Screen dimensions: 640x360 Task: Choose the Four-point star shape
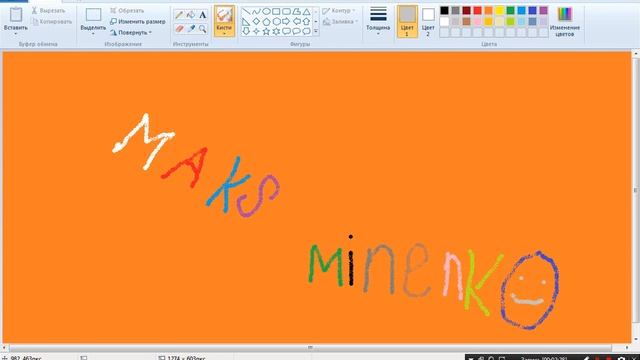[x=256, y=31]
